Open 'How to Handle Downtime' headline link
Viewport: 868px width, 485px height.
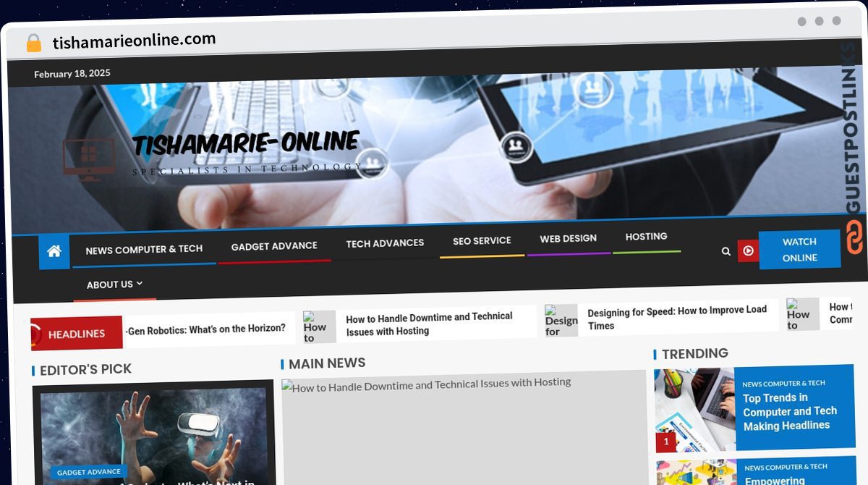[x=429, y=324]
